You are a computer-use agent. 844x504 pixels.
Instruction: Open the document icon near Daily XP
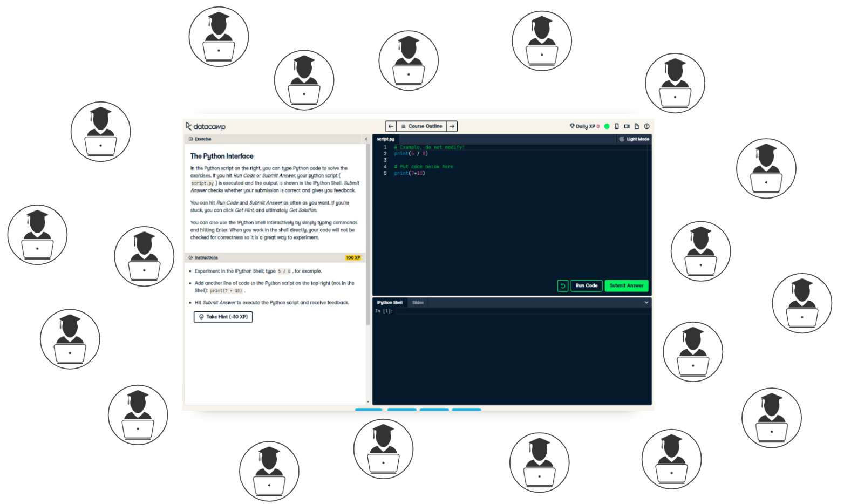[x=637, y=126]
